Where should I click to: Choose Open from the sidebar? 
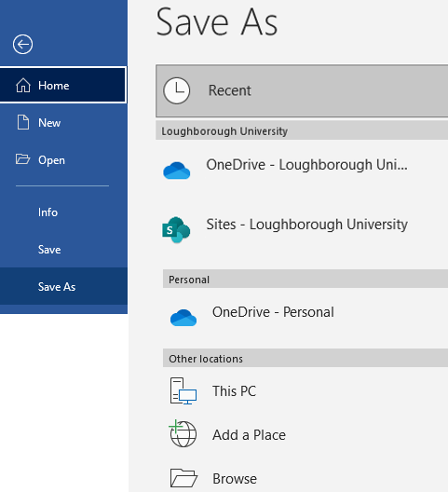tap(63, 159)
